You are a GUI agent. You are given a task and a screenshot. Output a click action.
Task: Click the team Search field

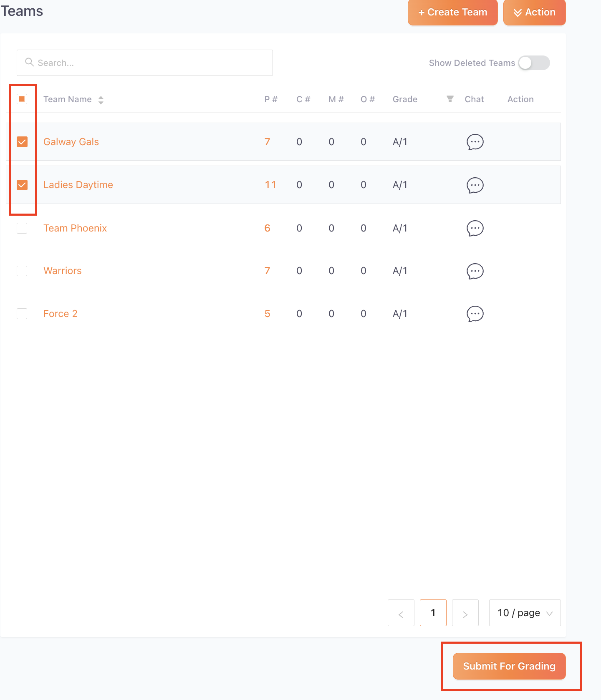point(145,63)
